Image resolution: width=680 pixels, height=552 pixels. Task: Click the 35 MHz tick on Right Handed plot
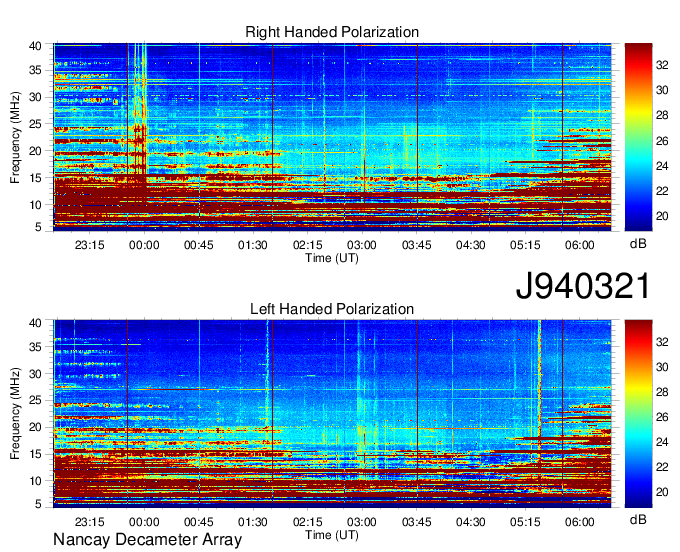pos(35,70)
